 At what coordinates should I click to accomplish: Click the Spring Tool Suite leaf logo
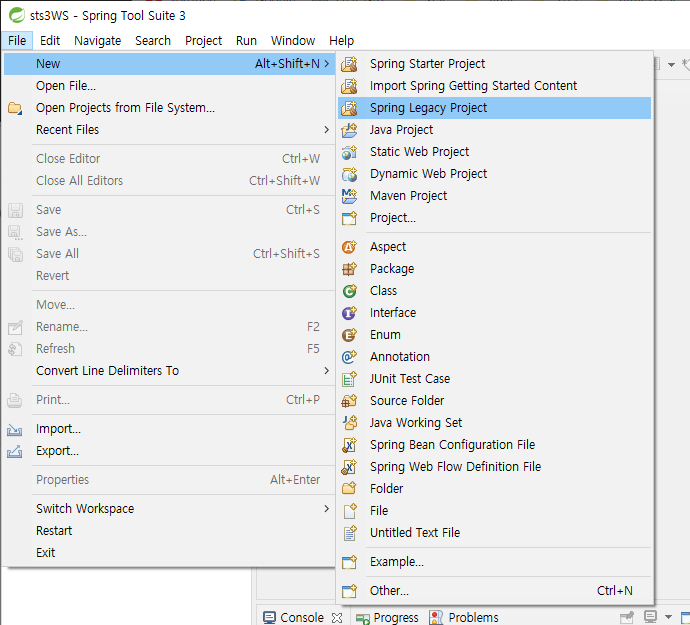tap(17, 15)
